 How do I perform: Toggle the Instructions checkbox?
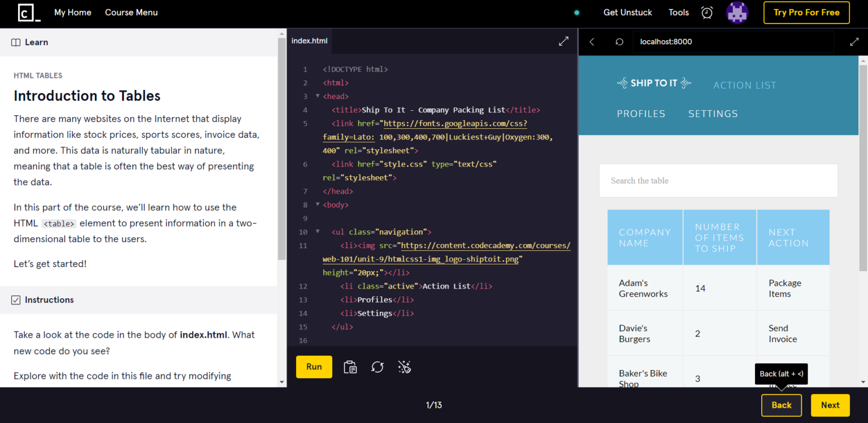[x=16, y=300]
